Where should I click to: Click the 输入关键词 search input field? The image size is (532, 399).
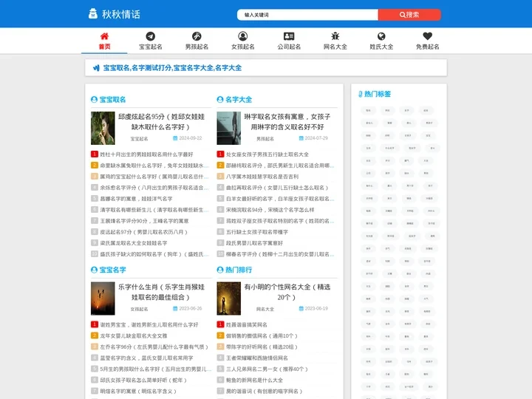pos(307,15)
